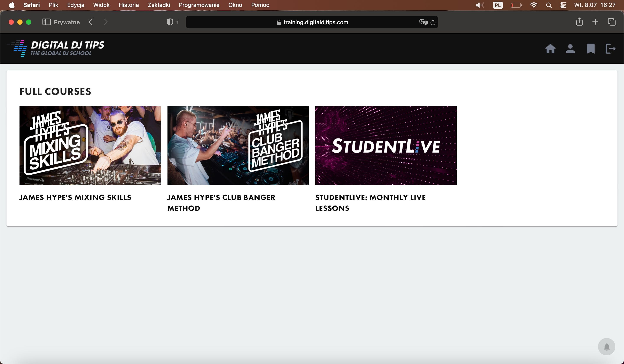Open the Edycja menu
Screen dimensions: 624x364
coord(76,5)
